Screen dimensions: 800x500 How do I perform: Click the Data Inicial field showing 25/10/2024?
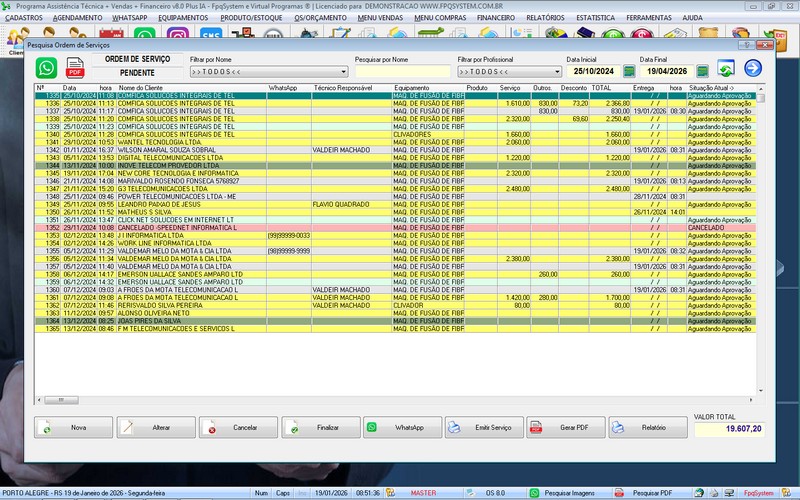coord(593,71)
